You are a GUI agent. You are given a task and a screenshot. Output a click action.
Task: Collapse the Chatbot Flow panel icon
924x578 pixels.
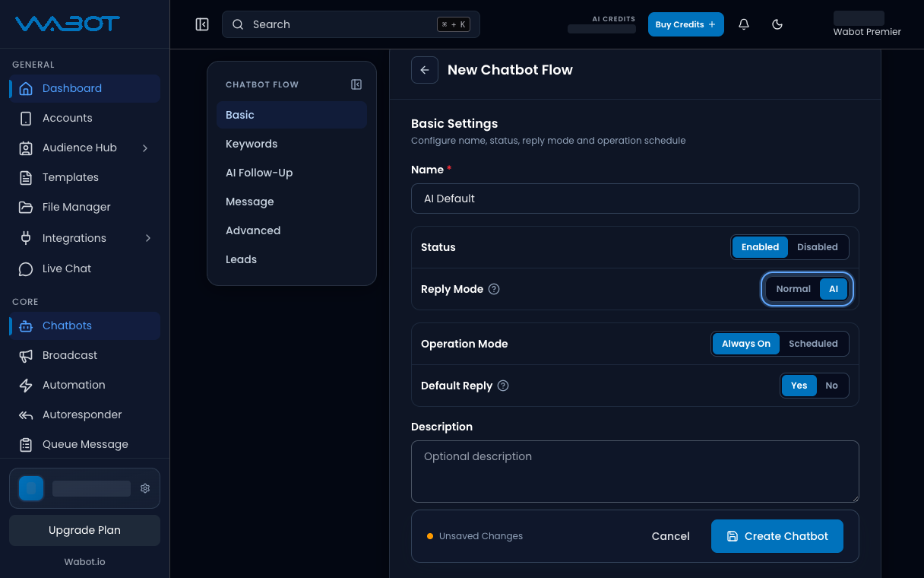[x=356, y=84]
